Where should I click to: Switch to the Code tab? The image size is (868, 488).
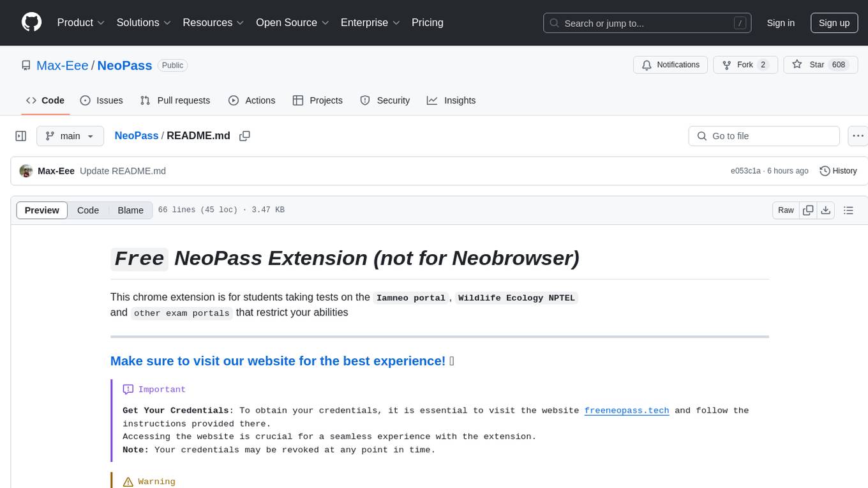point(45,100)
